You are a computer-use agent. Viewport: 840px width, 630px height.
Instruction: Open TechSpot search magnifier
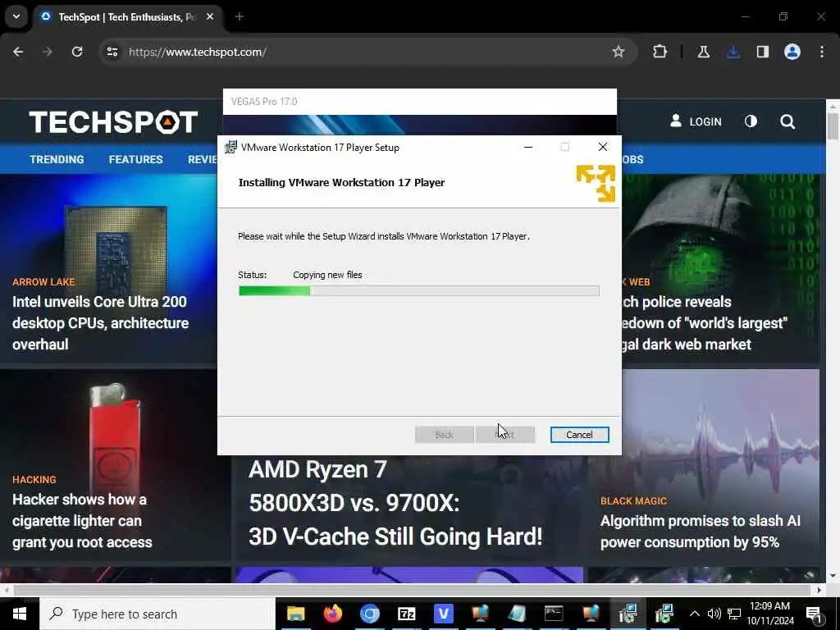pyautogui.click(x=787, y=121)
